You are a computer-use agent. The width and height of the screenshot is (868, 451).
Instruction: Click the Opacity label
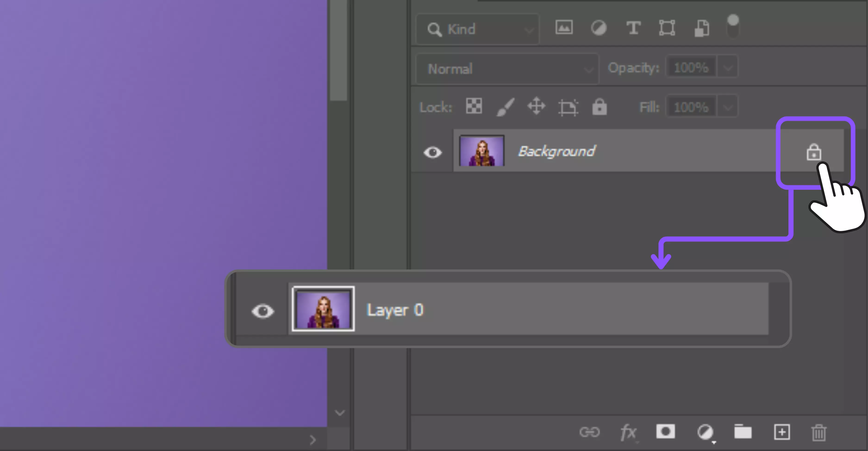(634, 68)
